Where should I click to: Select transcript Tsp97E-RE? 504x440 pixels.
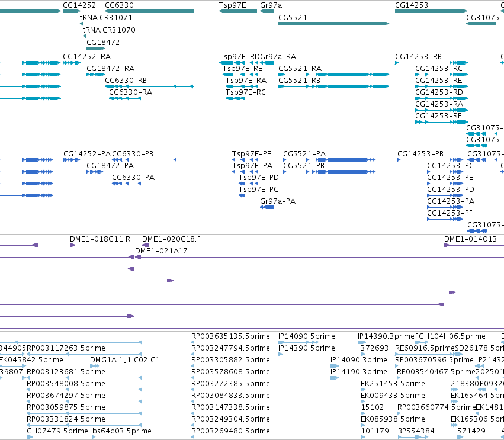[x=243, y=69]
